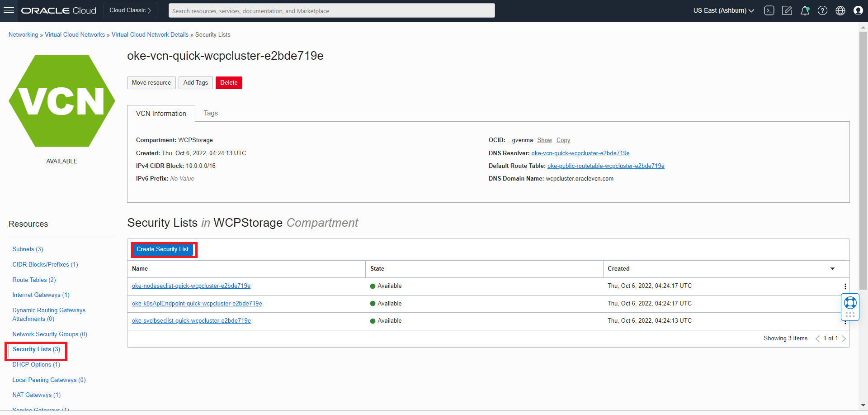Open the language globe icon
Image resolution: width=868 pixels, height=415 pixels.
[840, 10]
